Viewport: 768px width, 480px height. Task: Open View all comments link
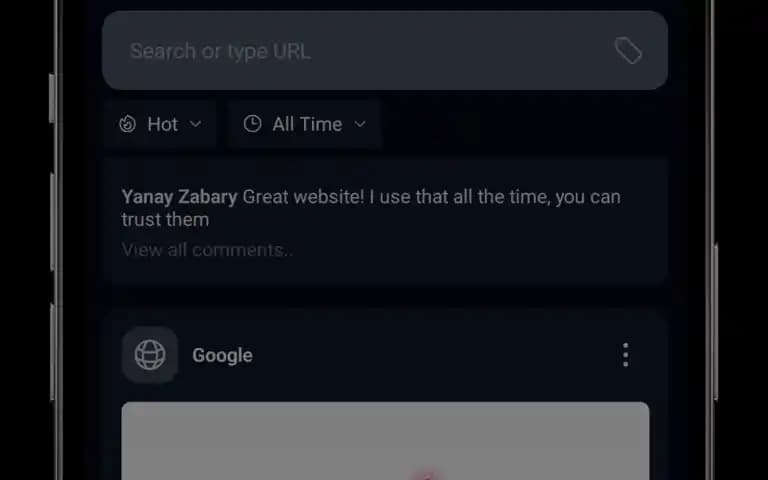pyautogui.click(x=207, y=250)
